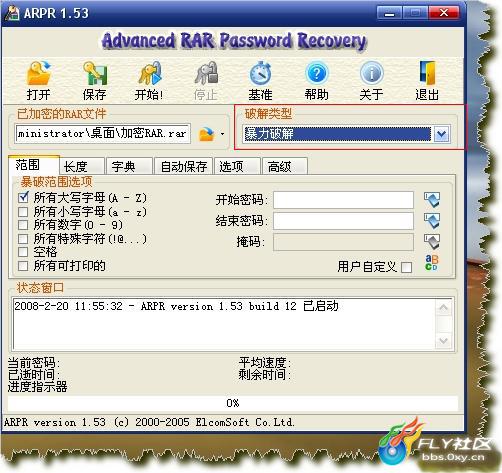Click the 保存 (Save) toolbar icon
Viewport: 502px width, 473px height.
95,73
